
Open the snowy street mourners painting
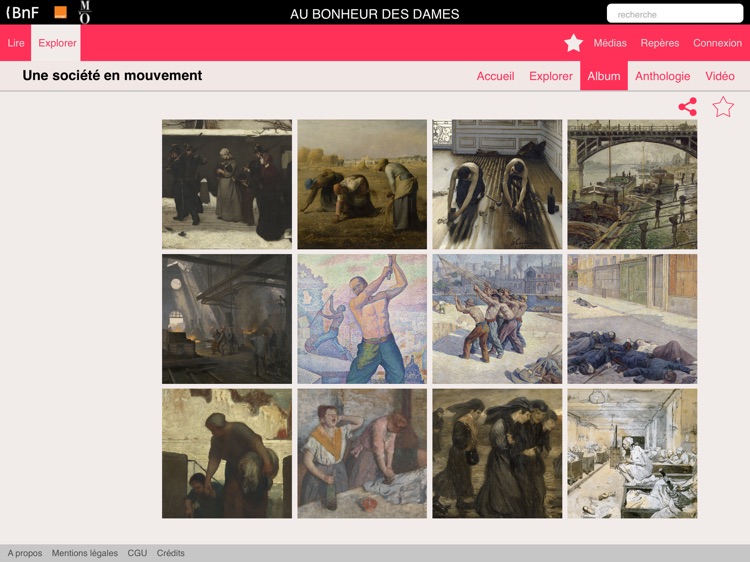(227, 184)
